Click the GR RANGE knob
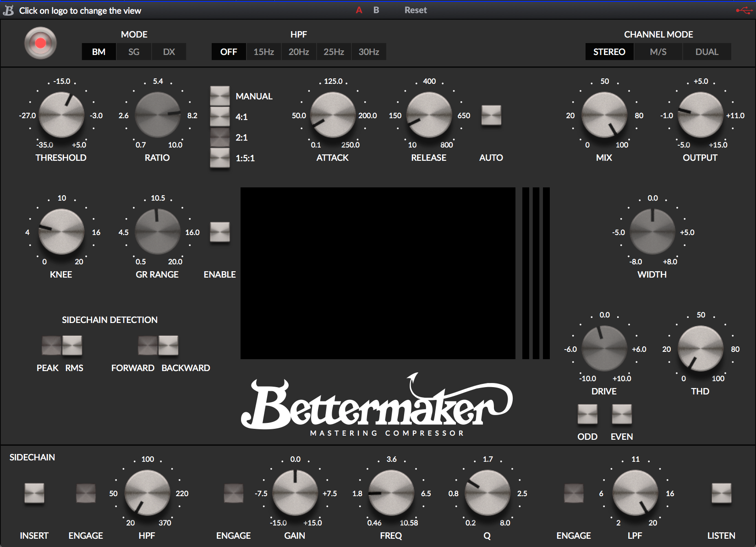Image resolution: width=756 pixels, height=547 pixels. [158, 232]
